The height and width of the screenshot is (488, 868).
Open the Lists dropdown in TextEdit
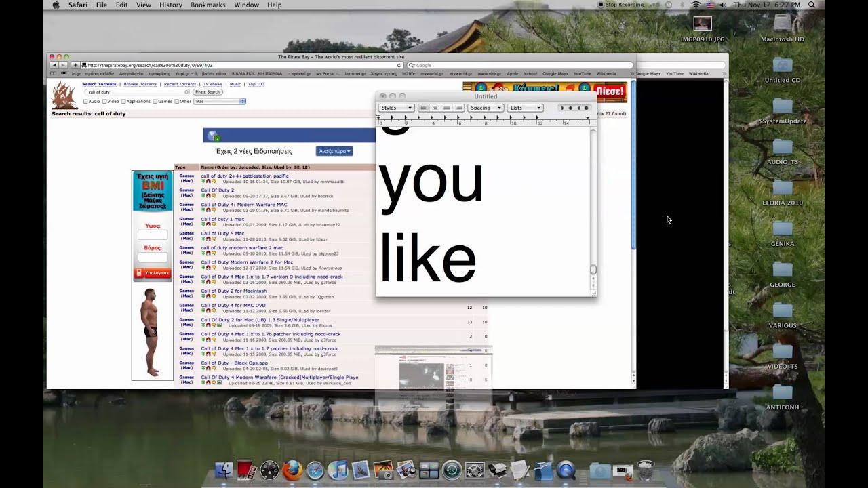526,108
